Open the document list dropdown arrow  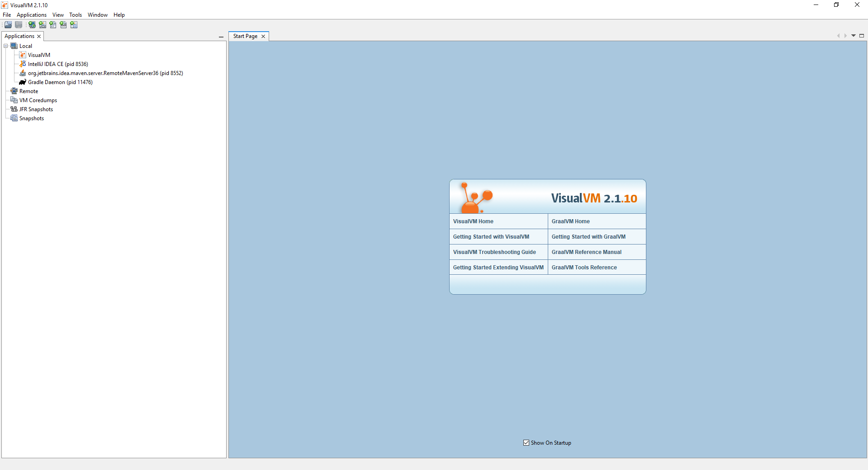(854, 36)
